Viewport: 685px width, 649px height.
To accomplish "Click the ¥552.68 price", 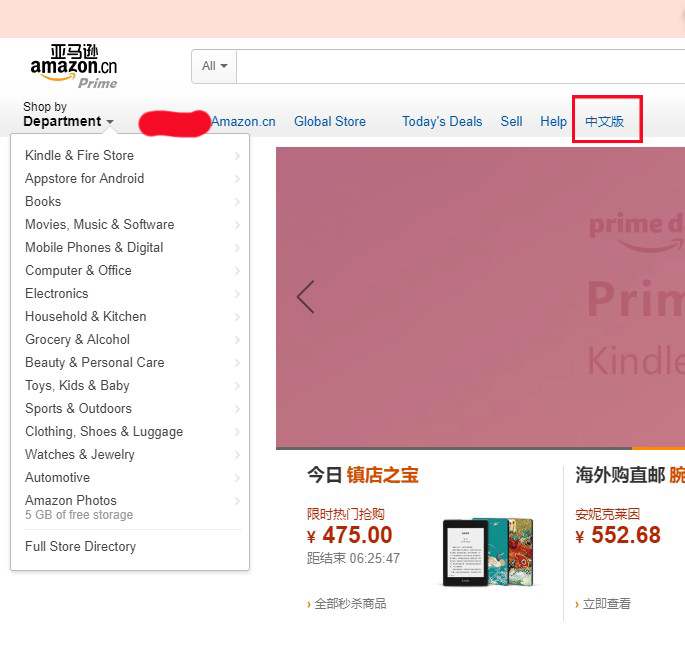I will [618, 535].
